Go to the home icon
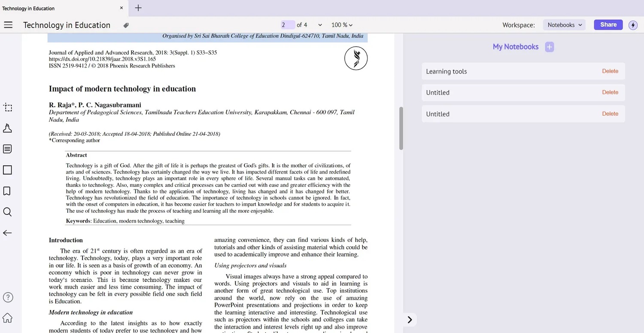Viewport: 644px width, 333px height. 7,318
